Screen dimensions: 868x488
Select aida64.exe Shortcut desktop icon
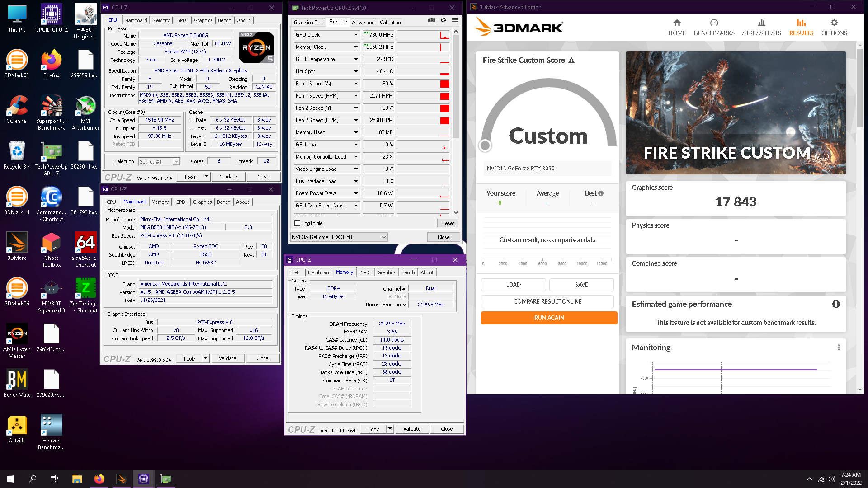(x=85, y=250)
